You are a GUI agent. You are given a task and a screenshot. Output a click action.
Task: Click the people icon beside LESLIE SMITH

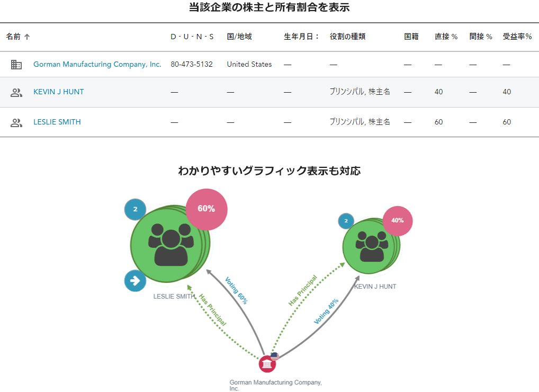tap(16, 122)
